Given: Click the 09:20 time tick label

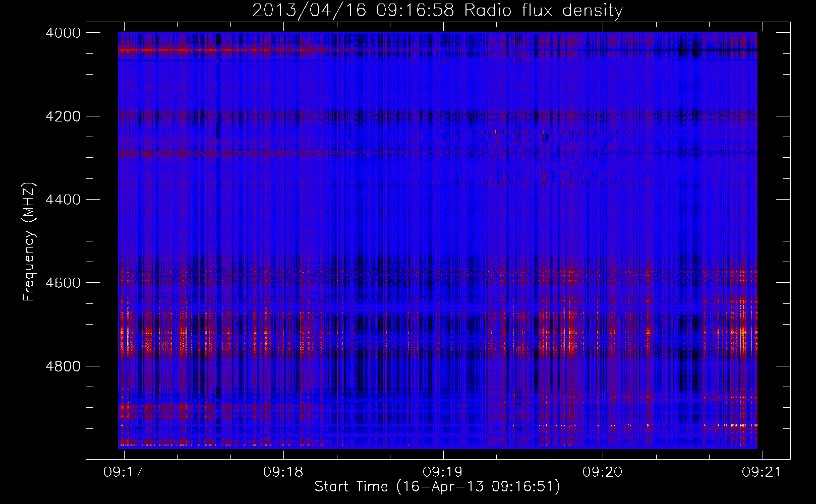Looking at the screenshot, I should pos(603,472).
